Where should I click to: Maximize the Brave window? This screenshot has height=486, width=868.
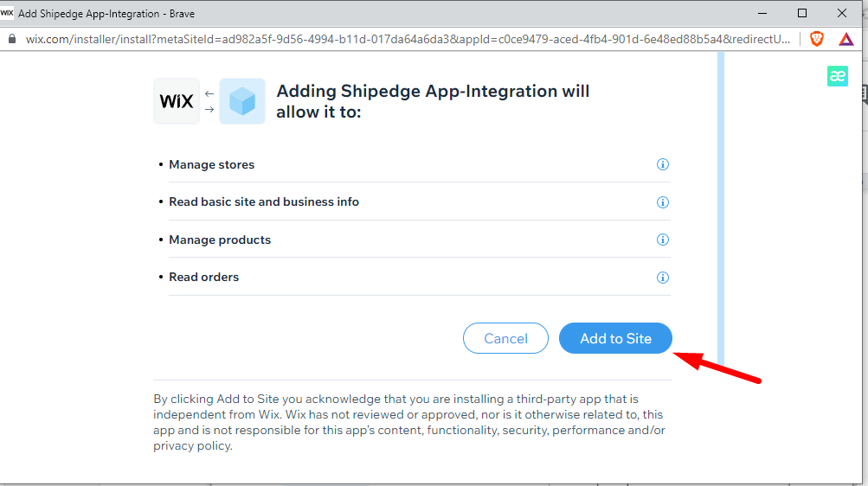(x=802, y=13)
